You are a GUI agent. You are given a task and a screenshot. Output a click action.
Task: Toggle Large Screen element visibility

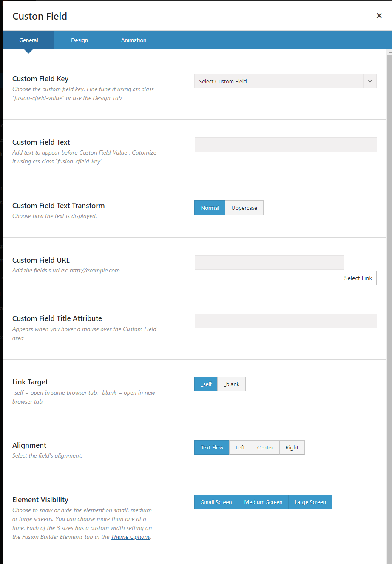(310, 502)
